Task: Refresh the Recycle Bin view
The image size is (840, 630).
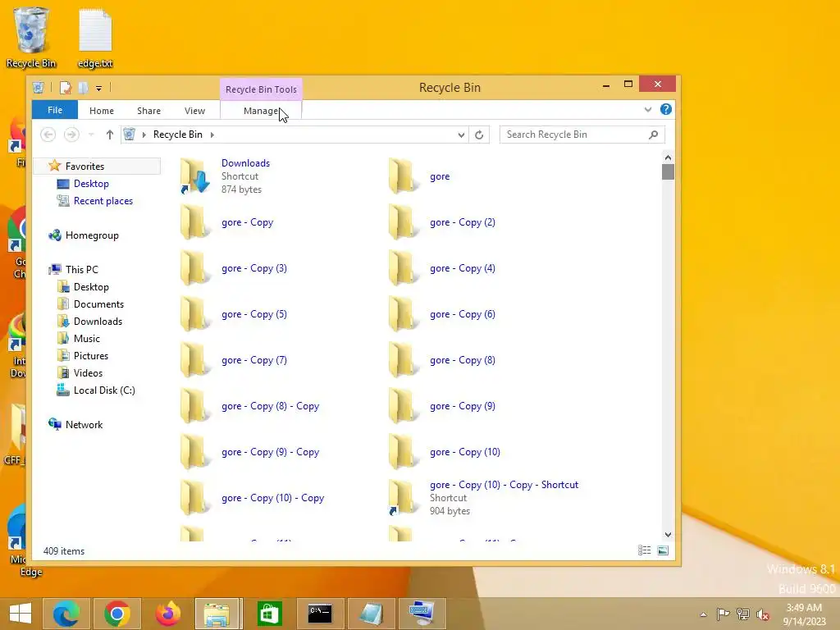Action: [479, 135]
